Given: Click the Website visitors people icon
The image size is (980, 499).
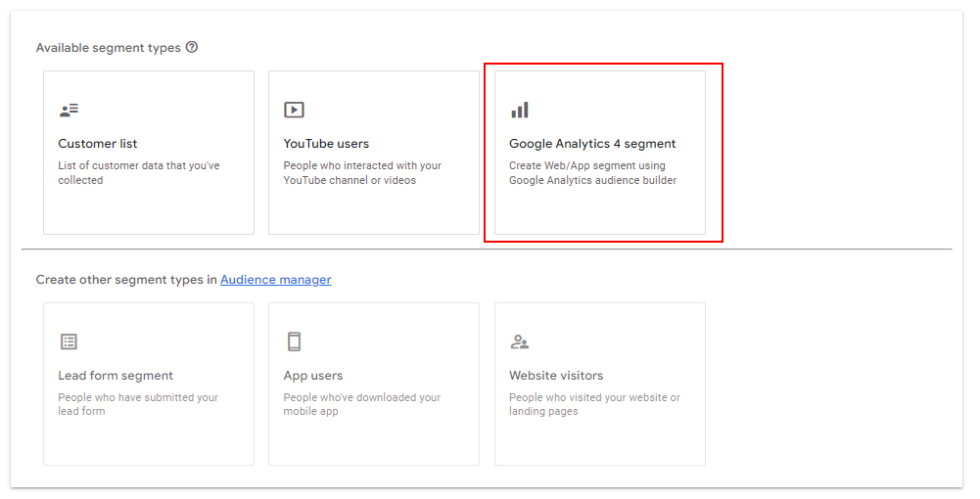Looking at the screenshot, I should pyautogui.click(x=520, y=341).
